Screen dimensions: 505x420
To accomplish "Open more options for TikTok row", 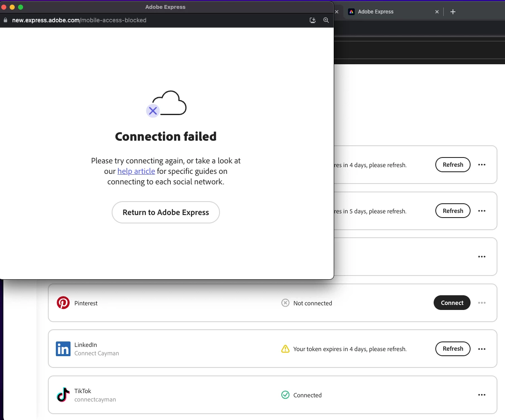I will (482, 395).
